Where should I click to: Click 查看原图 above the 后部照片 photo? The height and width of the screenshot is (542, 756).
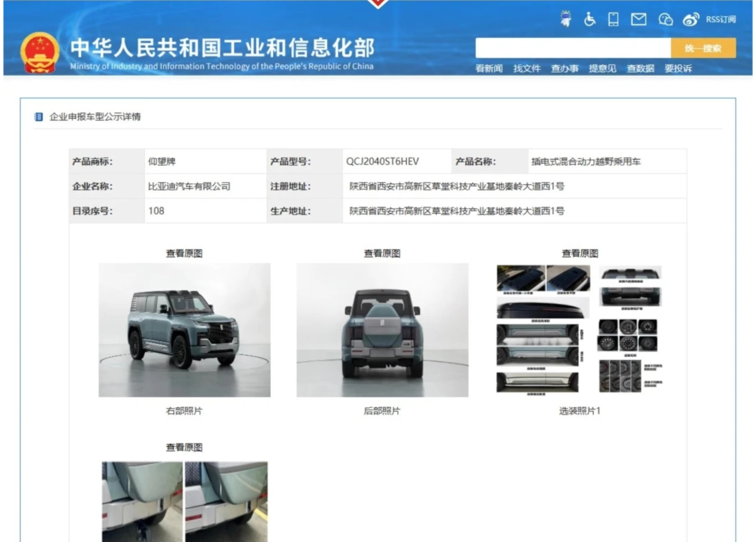(382, 253)
